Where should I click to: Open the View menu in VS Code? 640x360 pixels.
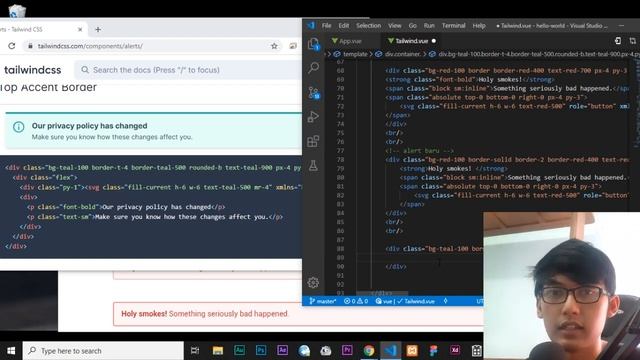tap(394, 26)
